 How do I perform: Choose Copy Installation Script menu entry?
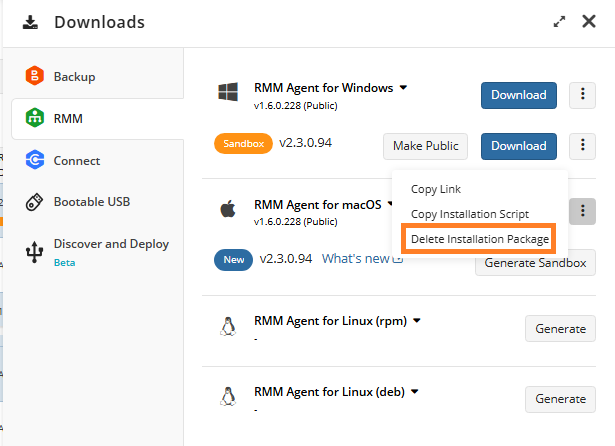point(470,214)
